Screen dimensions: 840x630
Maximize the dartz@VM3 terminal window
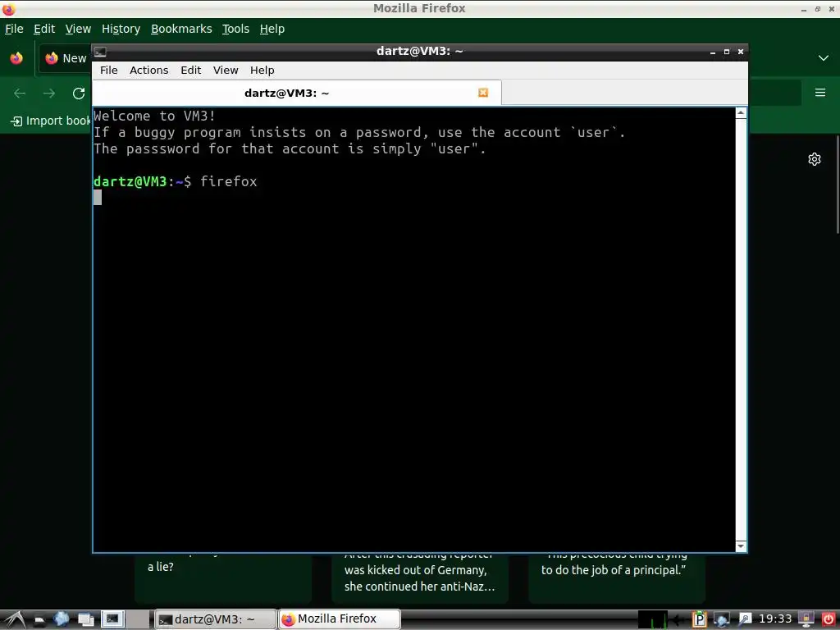pyautogui.click(x=727, y=52)
